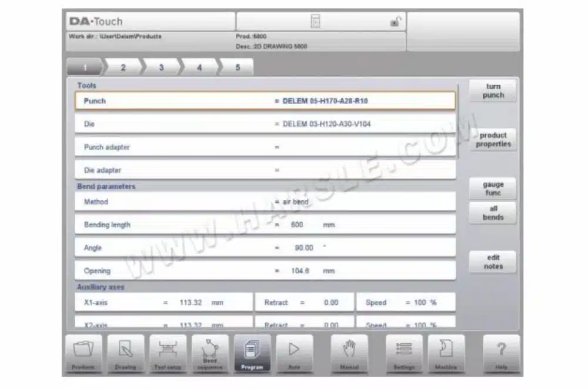
Task: Select the Method air bend field
Action: [265, 202]
